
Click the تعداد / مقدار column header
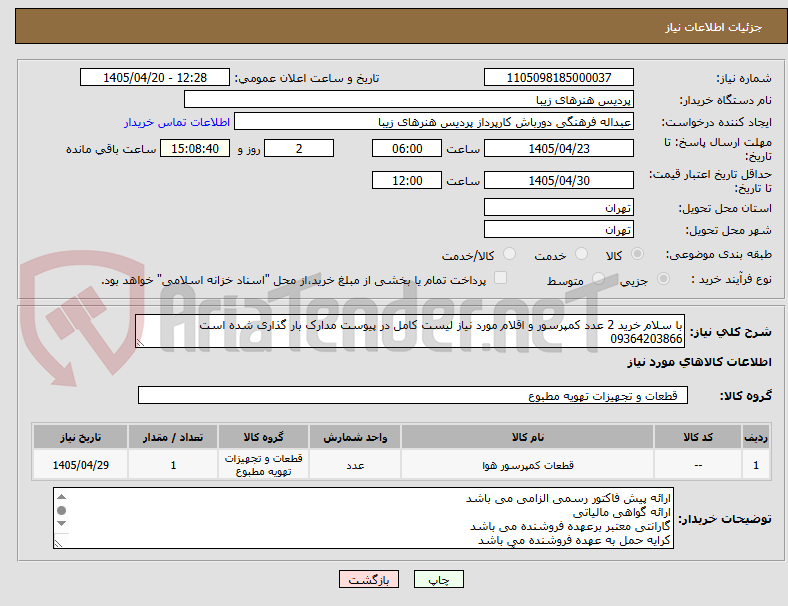(173, 437)
